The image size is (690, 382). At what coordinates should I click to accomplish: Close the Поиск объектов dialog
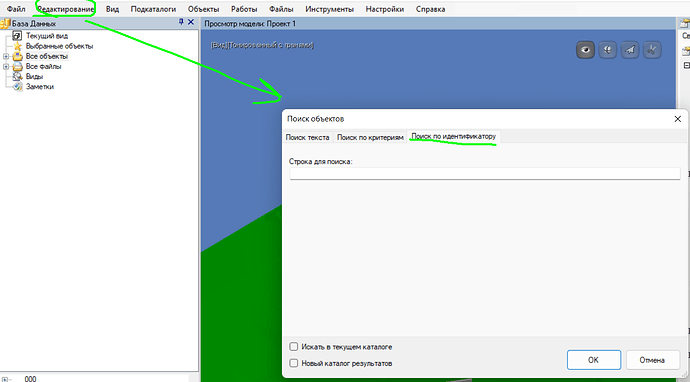pyautogui.click(x=678, y=119)
